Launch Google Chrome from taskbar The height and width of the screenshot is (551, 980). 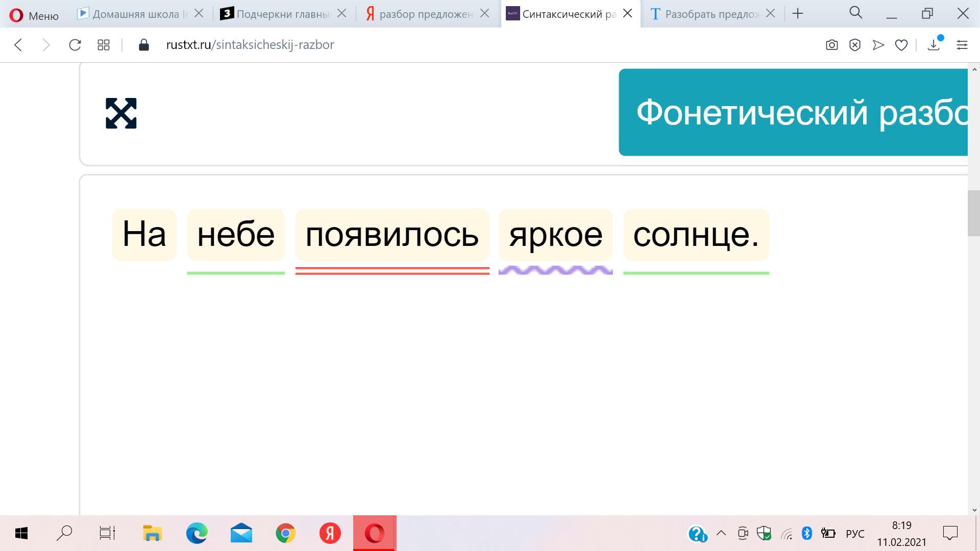pyautogui.click(x=286, y=533)
